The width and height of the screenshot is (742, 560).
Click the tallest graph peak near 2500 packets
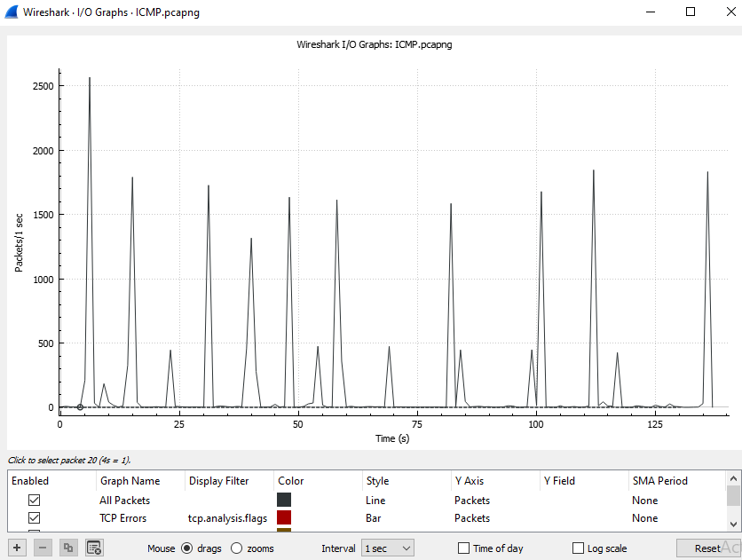click(90, 78)
